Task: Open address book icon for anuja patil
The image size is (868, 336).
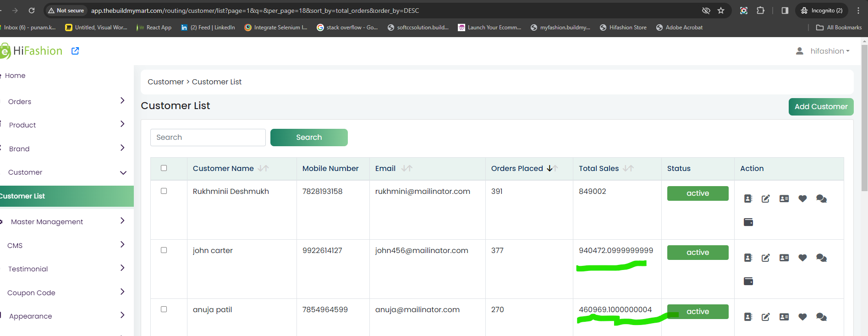Action: [x=748, y=317]
